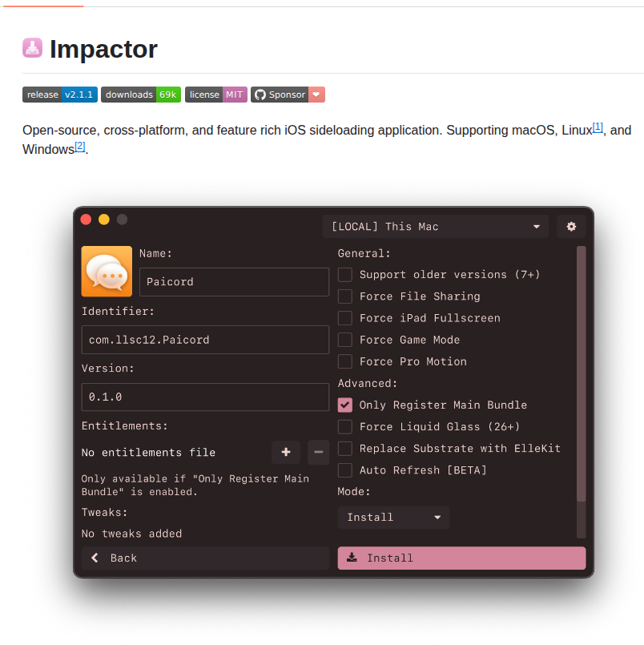This screenshot has width=644, height=645.
Task: Enable Force Liquid Glass (26+)
Action: [x=344, y=426]
